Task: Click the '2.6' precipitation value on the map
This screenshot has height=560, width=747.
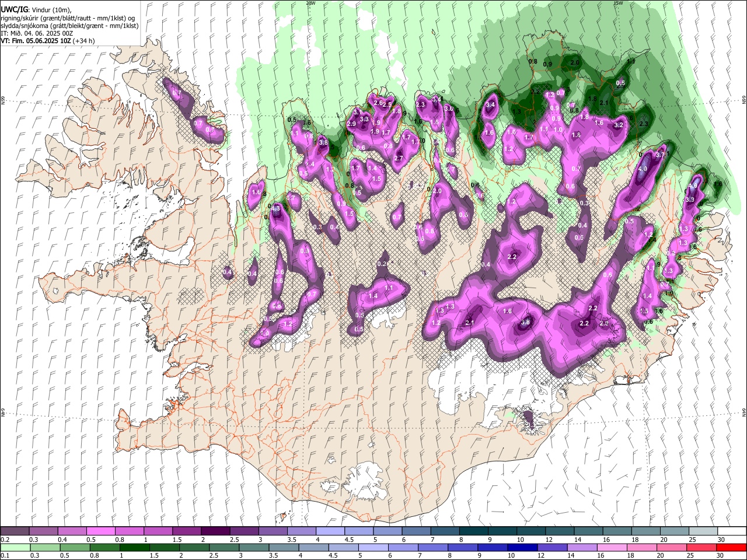Action: point(378,103)
